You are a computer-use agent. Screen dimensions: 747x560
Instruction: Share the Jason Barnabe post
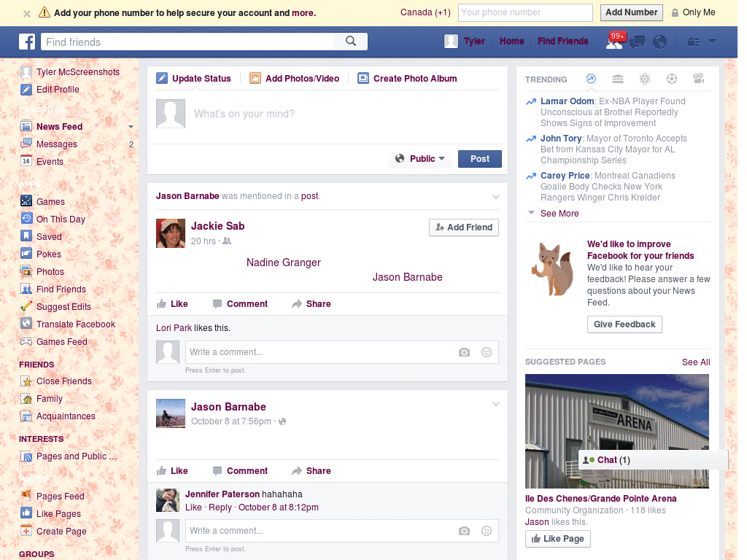[x=311, y=471]
